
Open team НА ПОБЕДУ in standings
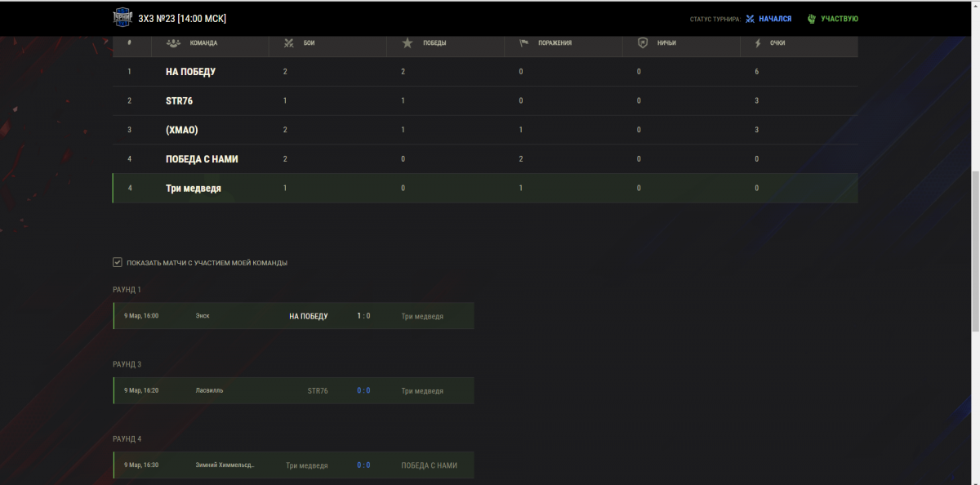point(190,72)
